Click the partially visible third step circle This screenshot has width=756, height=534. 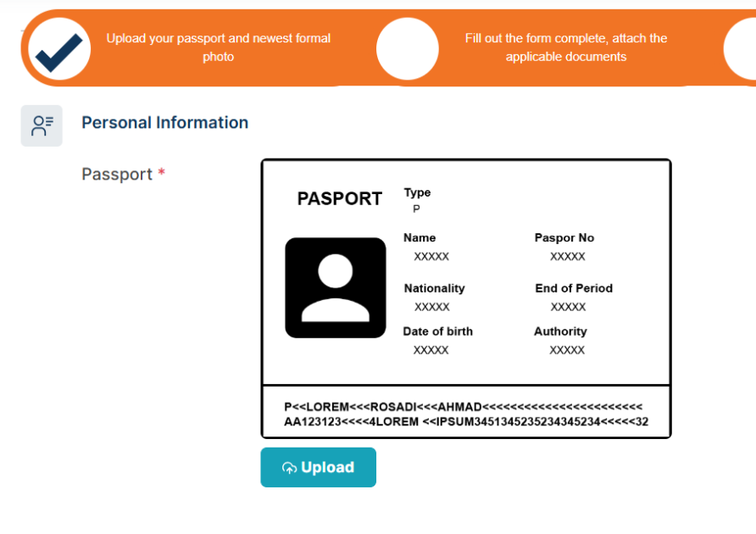tap(742, 48)
